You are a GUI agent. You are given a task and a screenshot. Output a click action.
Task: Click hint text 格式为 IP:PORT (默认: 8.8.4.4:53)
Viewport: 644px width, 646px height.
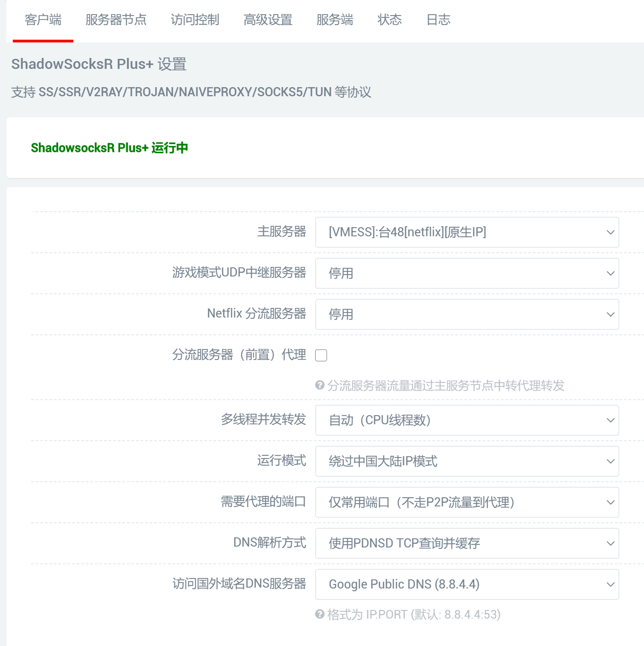414,615
